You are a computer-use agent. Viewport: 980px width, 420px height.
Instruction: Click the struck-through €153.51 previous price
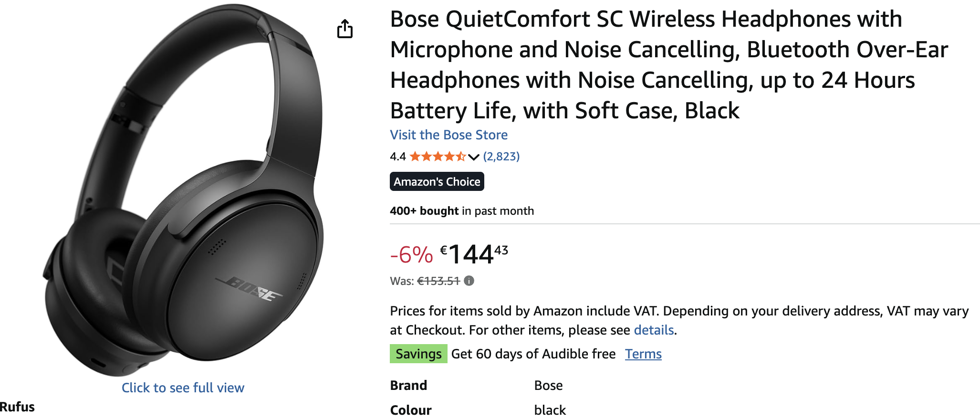[438, 281]
